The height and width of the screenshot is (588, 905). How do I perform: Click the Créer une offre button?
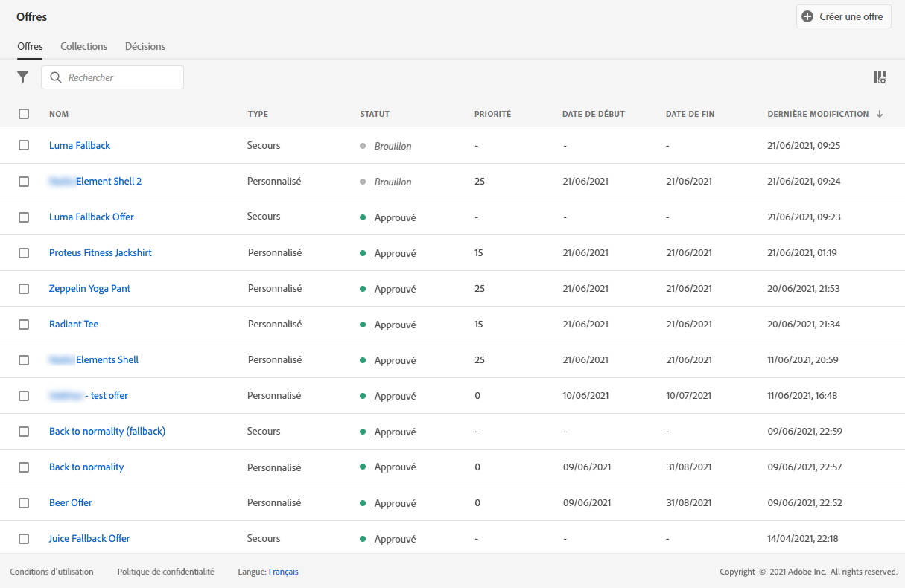pyautogui.click(x=851, y=16)
